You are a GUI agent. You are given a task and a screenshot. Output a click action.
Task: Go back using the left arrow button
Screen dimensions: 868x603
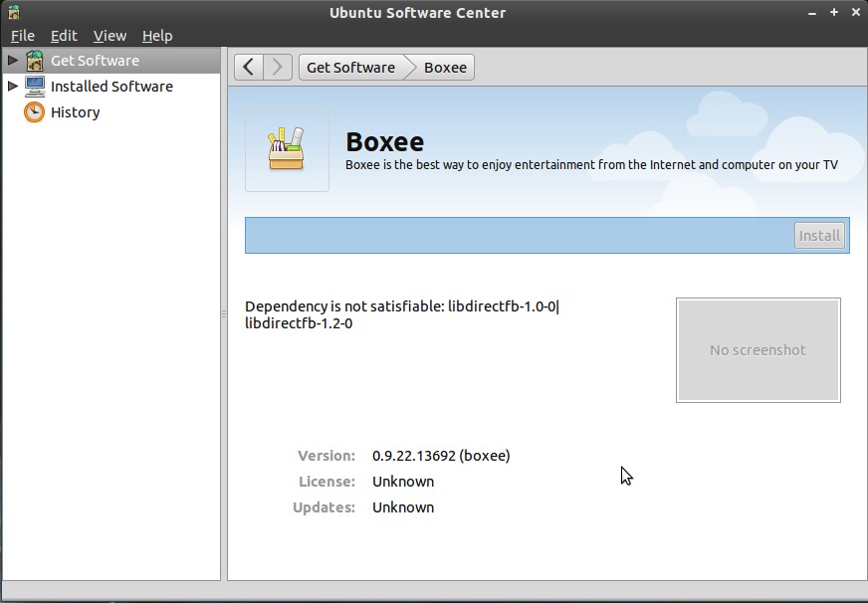(x=249, y=67)
